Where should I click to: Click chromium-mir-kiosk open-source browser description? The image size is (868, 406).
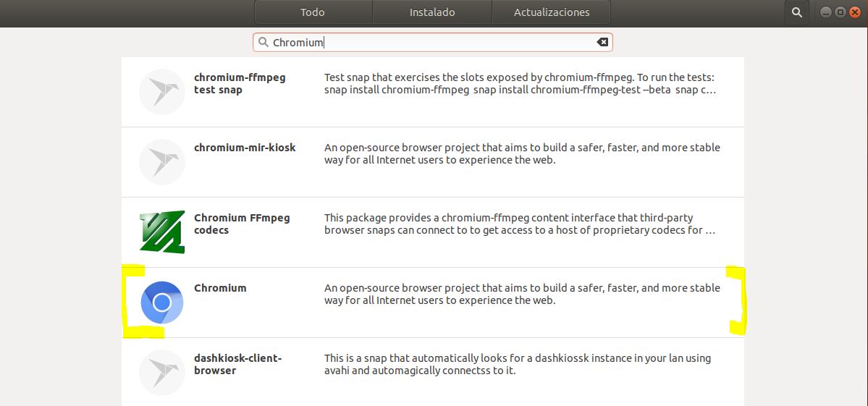[x=522, y=154]
